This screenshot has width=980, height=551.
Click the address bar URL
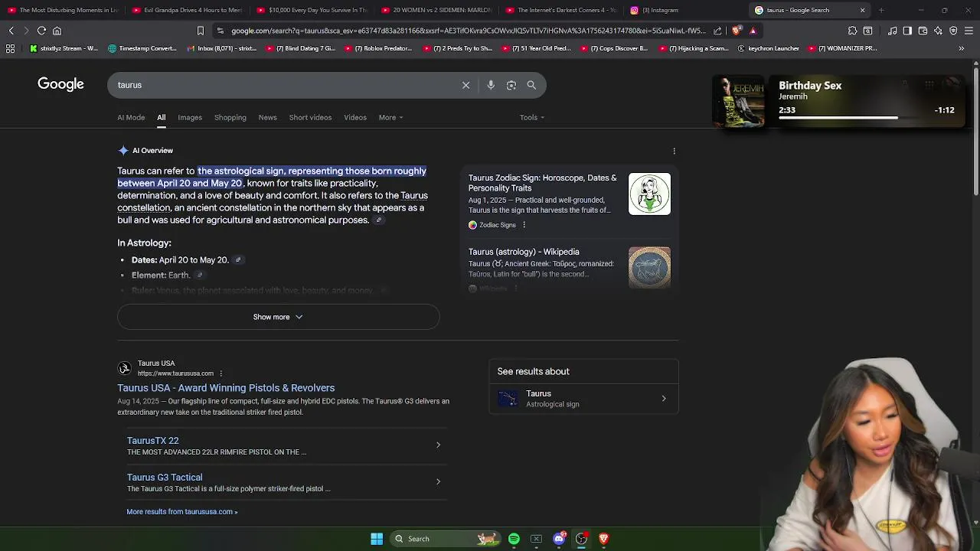[469, 31]
